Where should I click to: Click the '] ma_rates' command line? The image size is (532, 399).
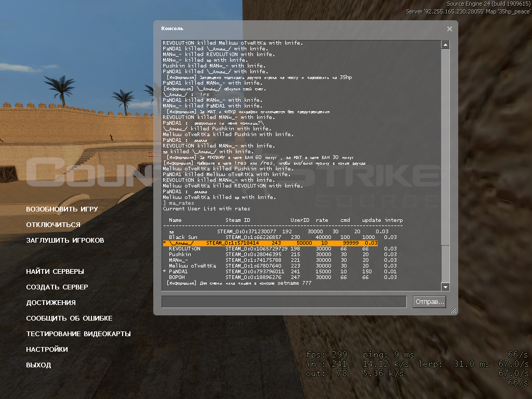tap(179, 203)
